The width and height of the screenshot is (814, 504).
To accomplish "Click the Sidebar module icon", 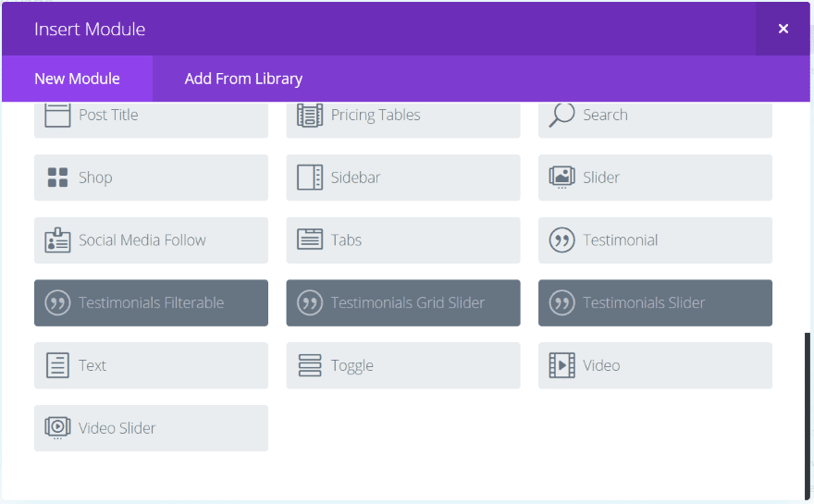I will [x=310, y=178].
